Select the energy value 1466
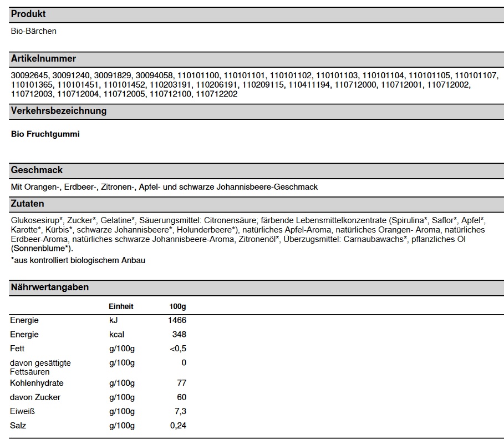 pyautogui.click(x=177, y=320)
